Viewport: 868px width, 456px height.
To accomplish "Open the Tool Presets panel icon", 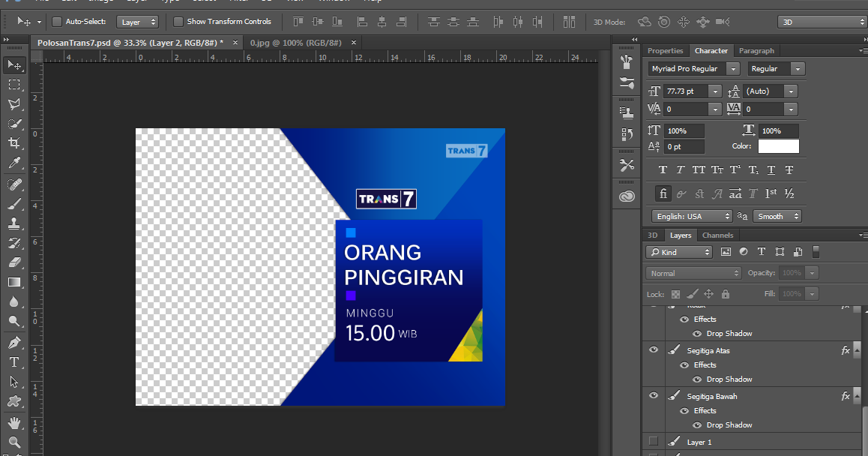I will coord(627,165).
